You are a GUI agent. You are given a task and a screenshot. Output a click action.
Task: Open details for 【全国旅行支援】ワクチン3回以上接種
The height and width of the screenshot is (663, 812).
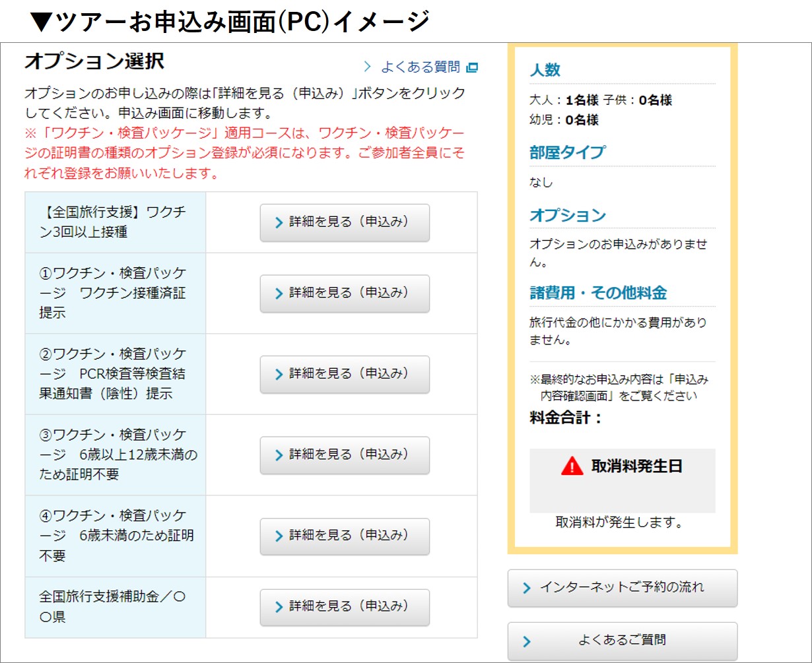click(x=344, y=222)
